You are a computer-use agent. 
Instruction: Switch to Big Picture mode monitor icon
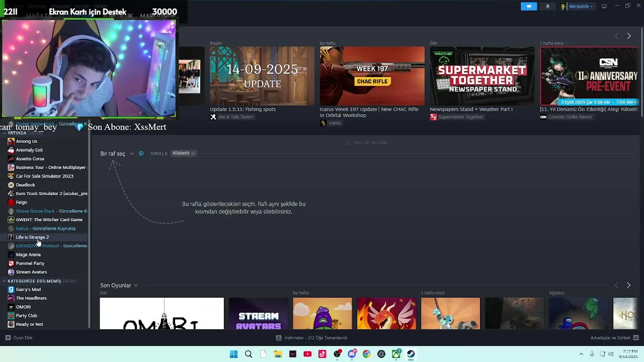(604, 6)
